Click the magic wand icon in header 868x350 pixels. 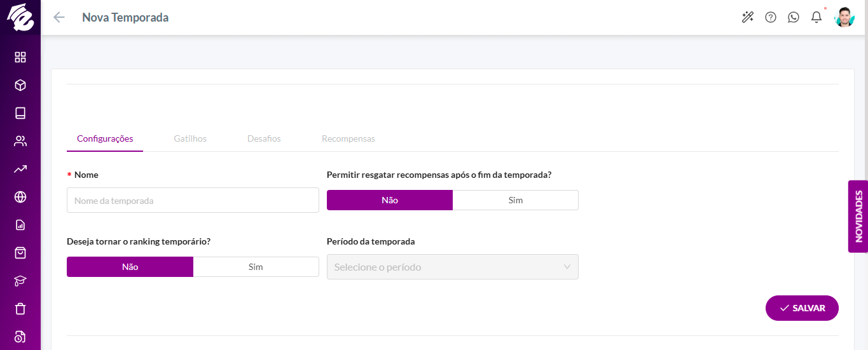(x=748, y=17)
